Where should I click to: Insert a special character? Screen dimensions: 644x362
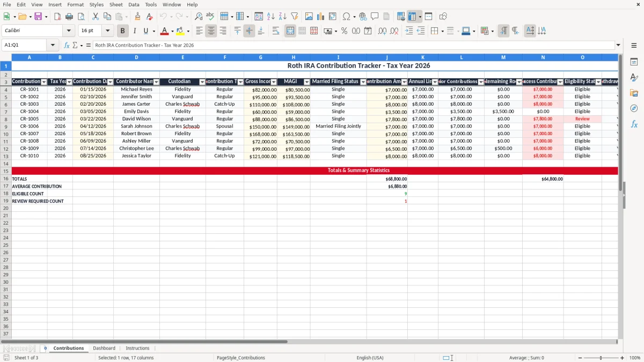pyautogui.click(x=346, y=17)
